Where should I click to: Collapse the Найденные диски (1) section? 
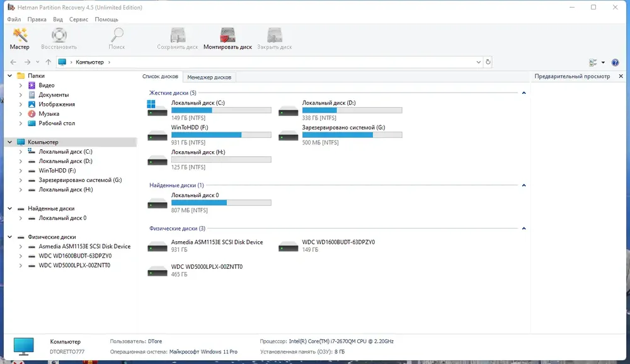point(524,185)
